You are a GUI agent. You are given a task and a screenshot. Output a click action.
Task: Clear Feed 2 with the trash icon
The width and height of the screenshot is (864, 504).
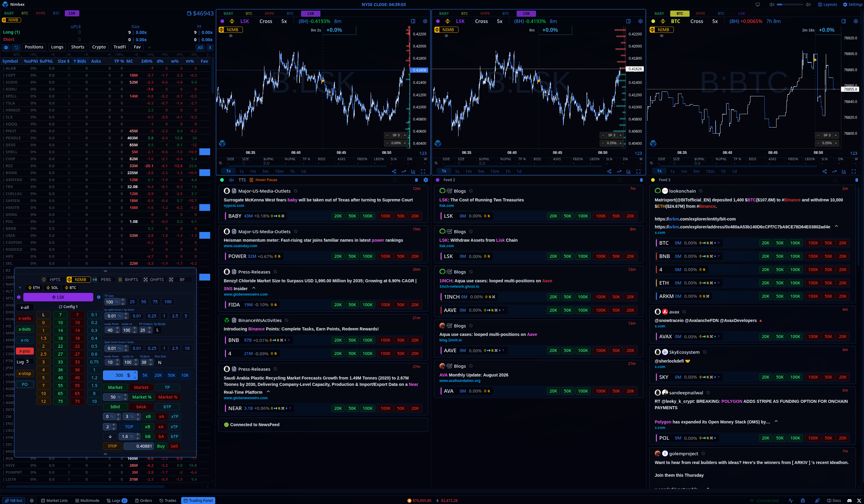click(641, 180)
